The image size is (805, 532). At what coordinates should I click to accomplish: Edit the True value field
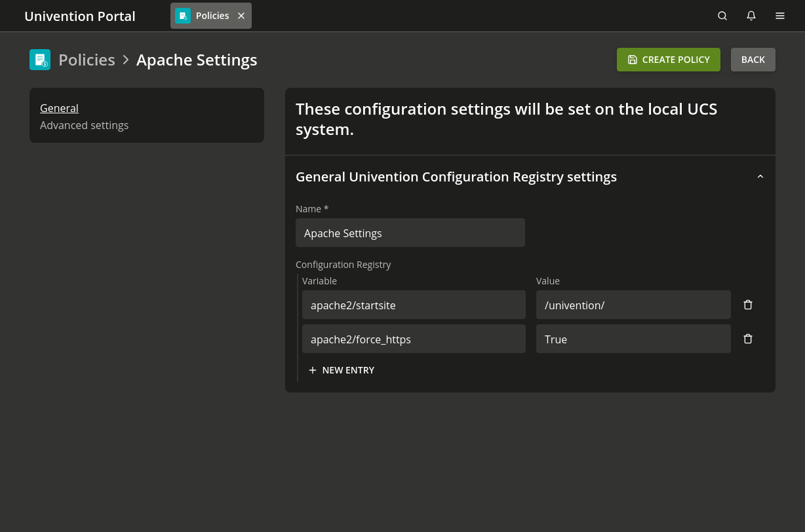(x=633, y=339)
